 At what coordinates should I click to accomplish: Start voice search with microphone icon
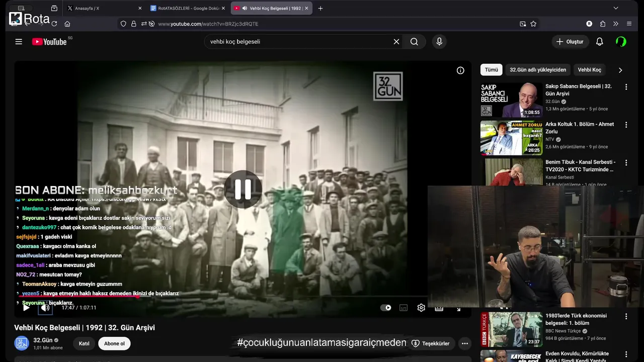tap(439, 42)
